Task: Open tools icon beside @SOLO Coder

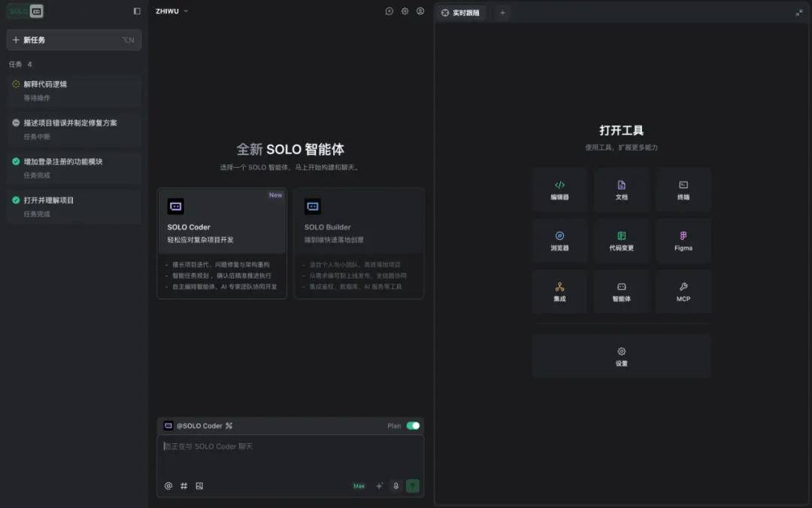Action: pyautogui.click(x=229, y=425)
